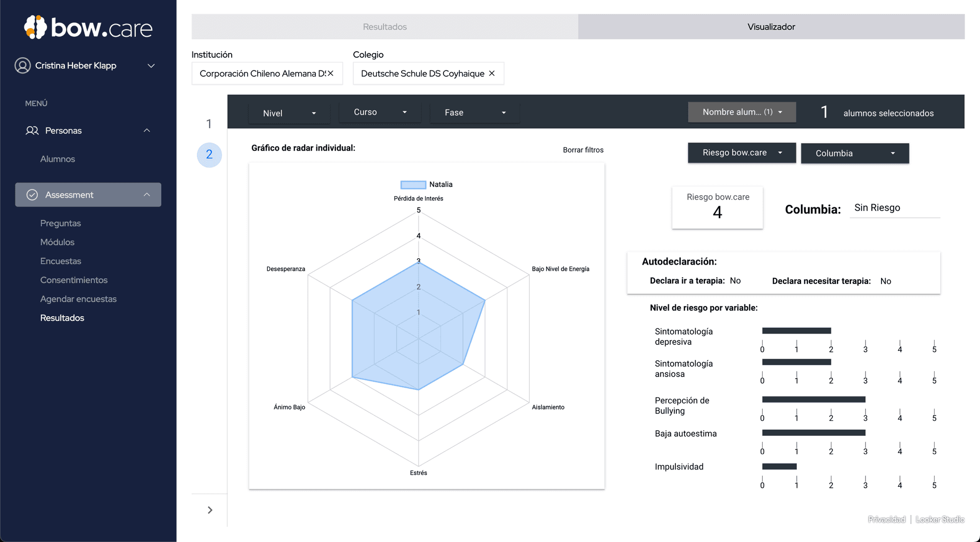The height and width of the screenshot is (542, 980).
Task: Open the user profile avatar
Action: (x=22, y=65)
